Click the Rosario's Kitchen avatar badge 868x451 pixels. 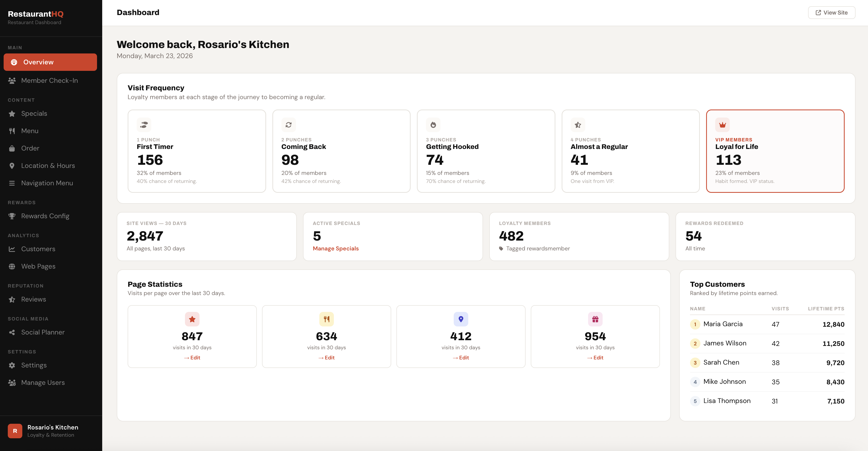tap(15, 430)
